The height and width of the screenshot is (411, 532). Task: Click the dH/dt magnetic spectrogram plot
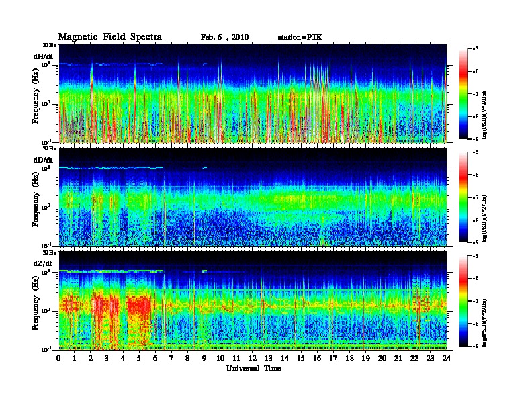coord(253,93)
